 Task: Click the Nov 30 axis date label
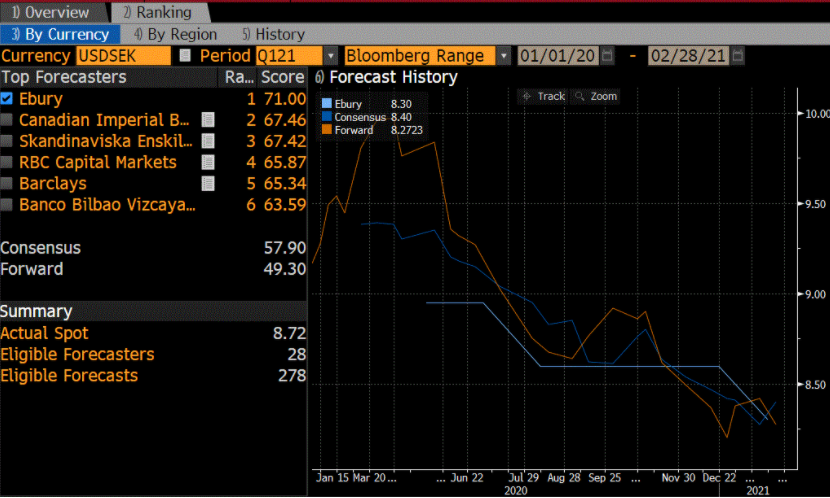[678, 477]
